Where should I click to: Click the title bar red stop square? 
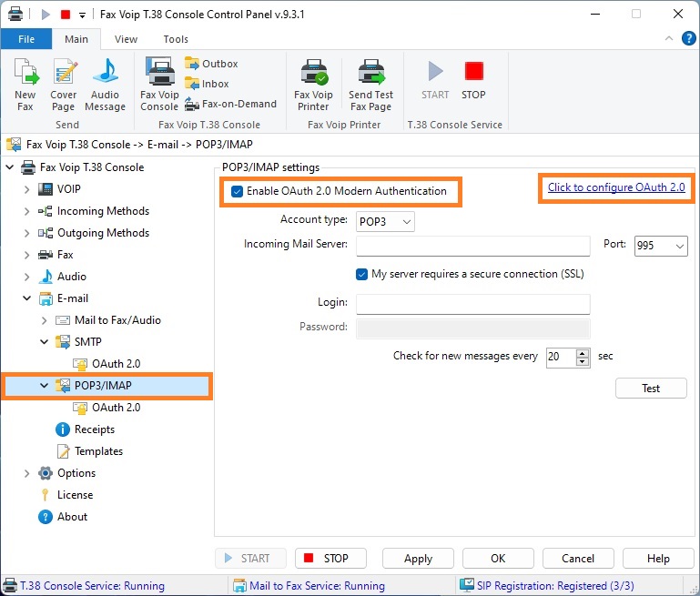pyautogui.click(x=66, y=15)
